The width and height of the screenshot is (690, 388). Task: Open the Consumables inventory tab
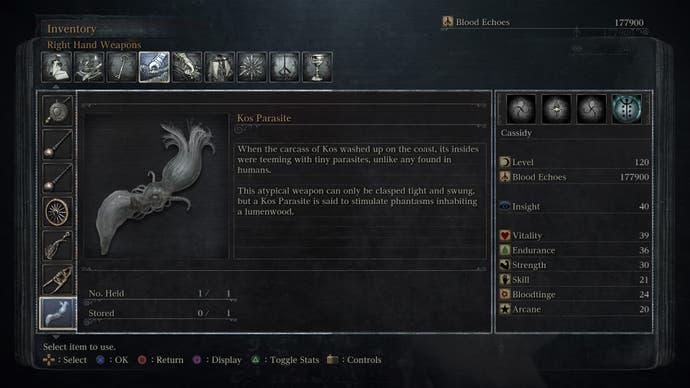click(56, 67)
